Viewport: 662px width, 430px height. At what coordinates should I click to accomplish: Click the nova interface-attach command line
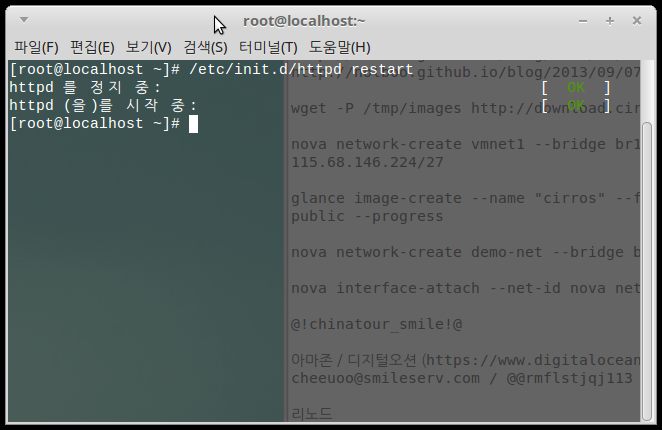[x=466, y=288]
